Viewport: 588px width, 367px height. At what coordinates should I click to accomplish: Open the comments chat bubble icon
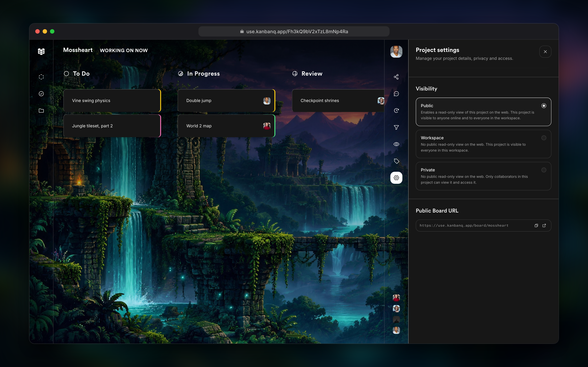396,94
